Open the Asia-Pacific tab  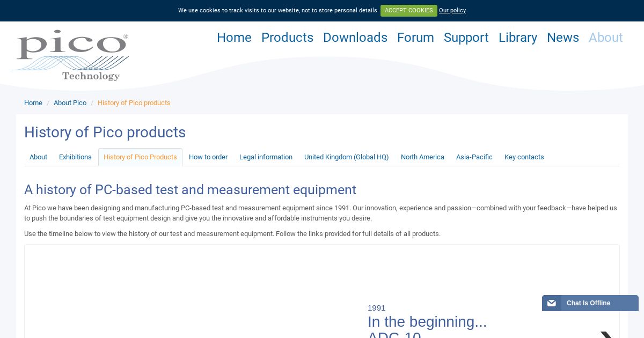[x=474, y=157]
